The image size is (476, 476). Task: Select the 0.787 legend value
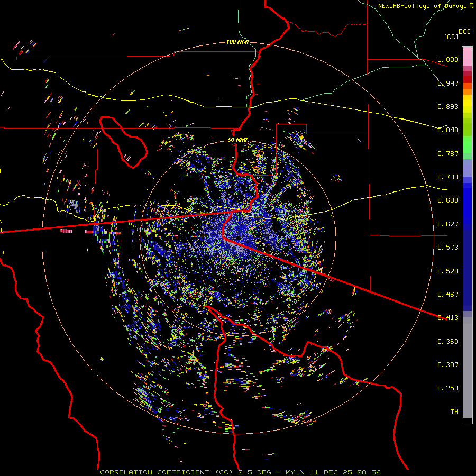[x=448, y=153]
